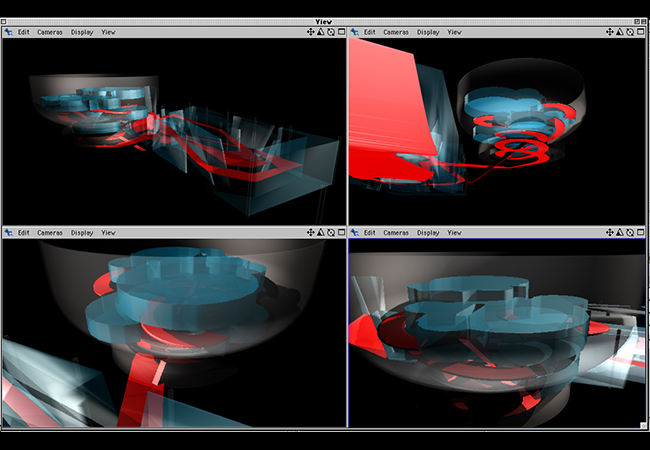Click the track icon in the bottom-left viewport

(x=311, y=232)
